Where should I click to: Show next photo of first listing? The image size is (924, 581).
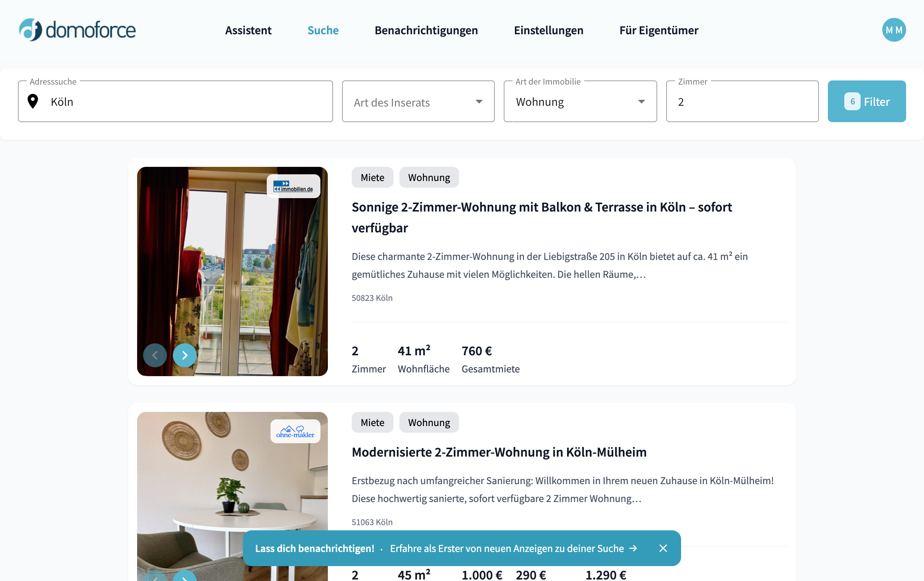(184, 356)
